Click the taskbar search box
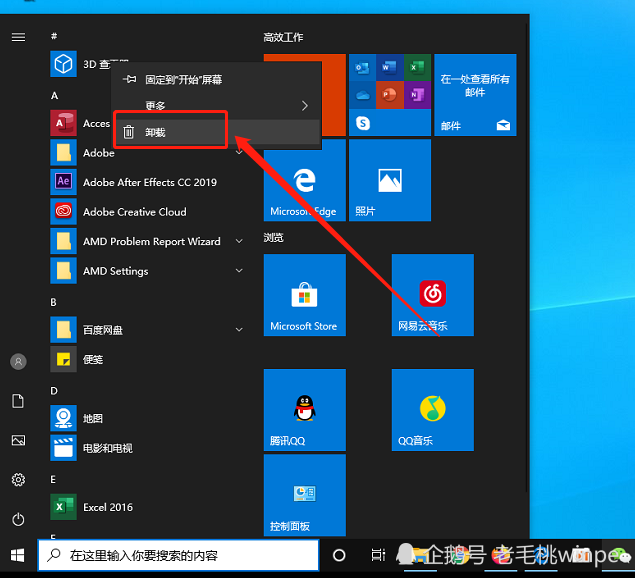This screenshot has height=578, width=635. [x=178, y=554]
